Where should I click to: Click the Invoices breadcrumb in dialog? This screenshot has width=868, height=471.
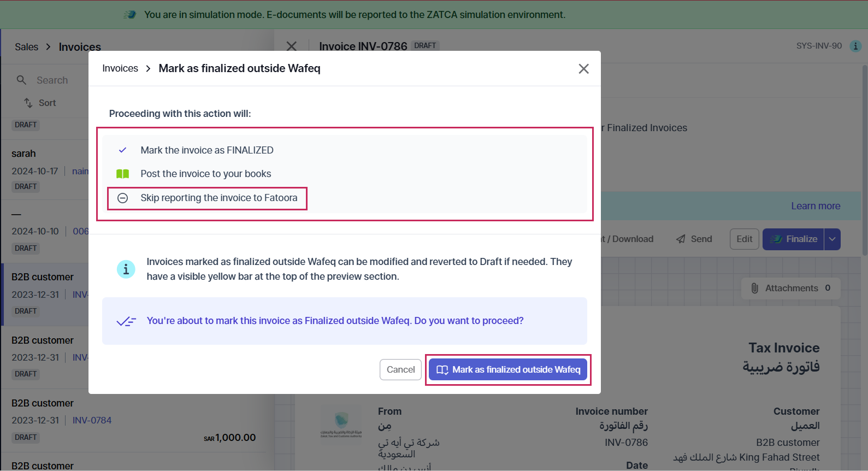coord(120,68)
